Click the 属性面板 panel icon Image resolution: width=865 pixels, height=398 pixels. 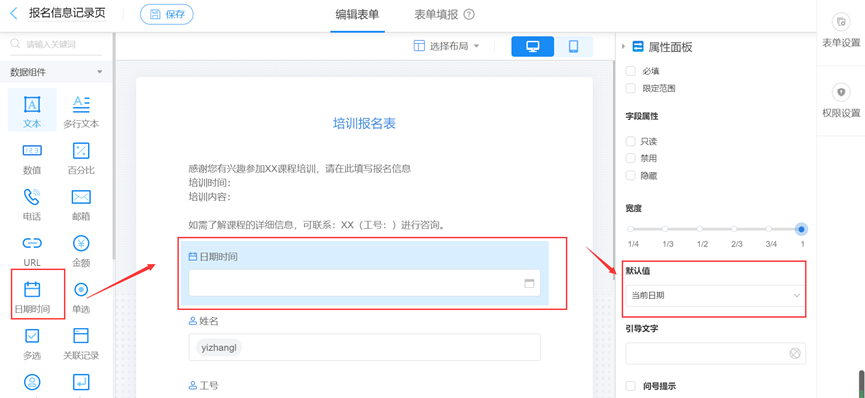638,47
